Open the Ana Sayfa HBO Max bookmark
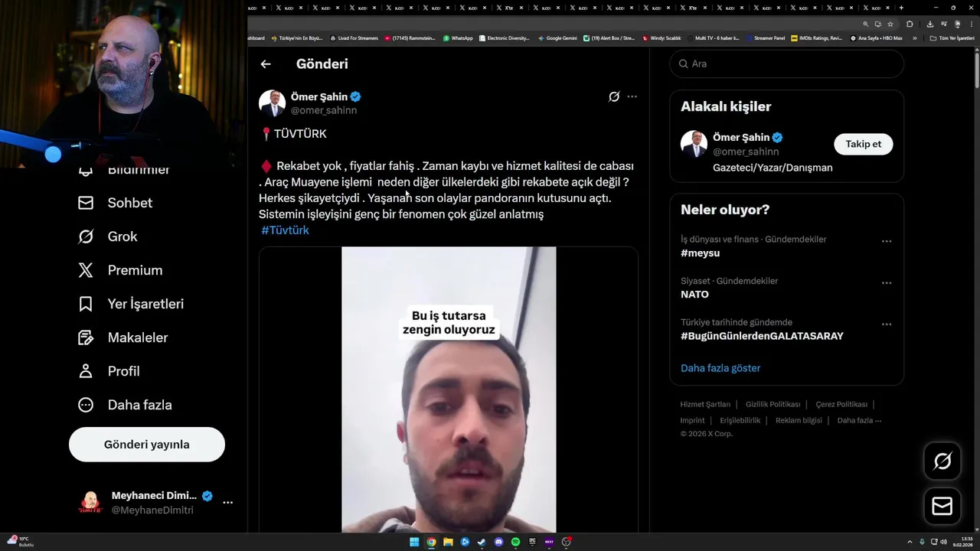 877,38
